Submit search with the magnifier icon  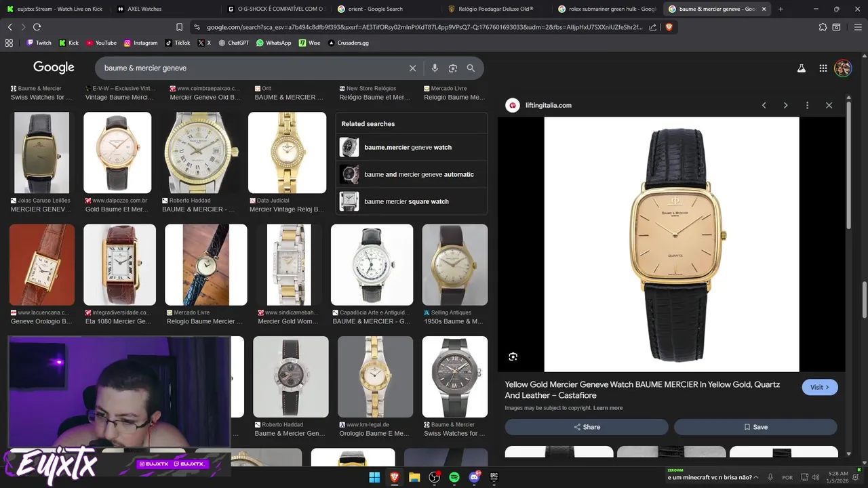tap(471, 68)
